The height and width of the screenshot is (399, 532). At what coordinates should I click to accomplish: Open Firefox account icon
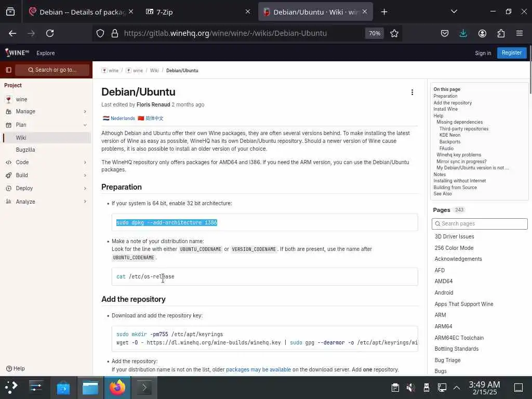(x=482, y=33)
